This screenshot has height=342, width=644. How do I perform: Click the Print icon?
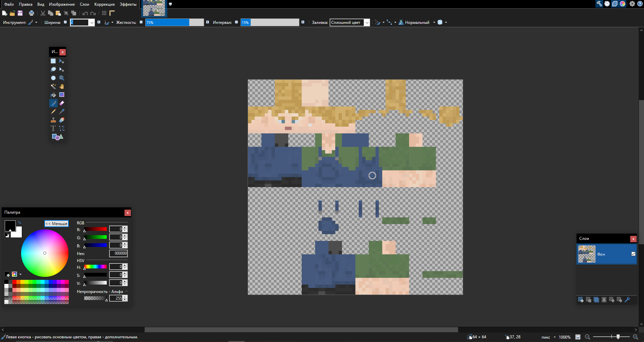tap(32, 13)
